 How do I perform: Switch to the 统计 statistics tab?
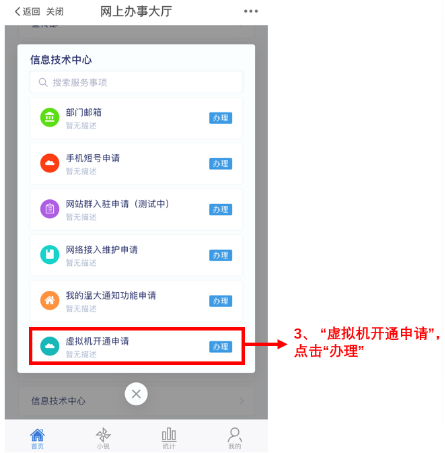169,438
